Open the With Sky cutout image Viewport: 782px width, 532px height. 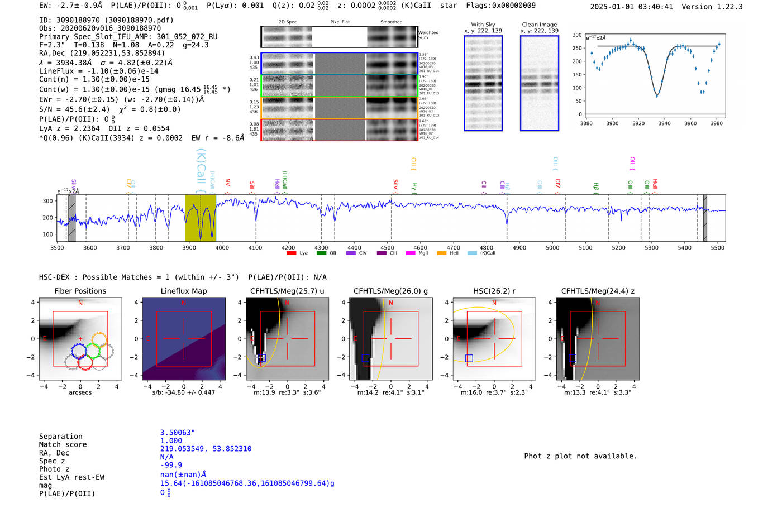click(483, 83)
